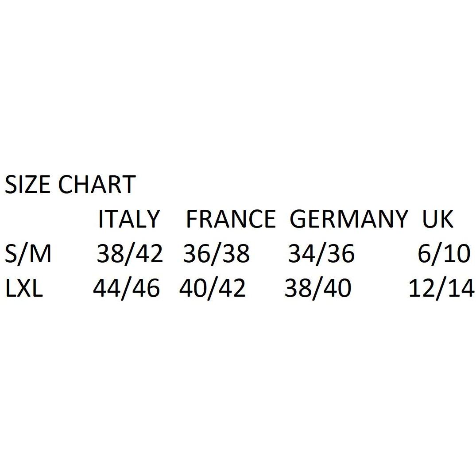The width and height of the screenshot is (476, 476).
Task: Click the France S/M value 36/38
Action: click(217, 254)
